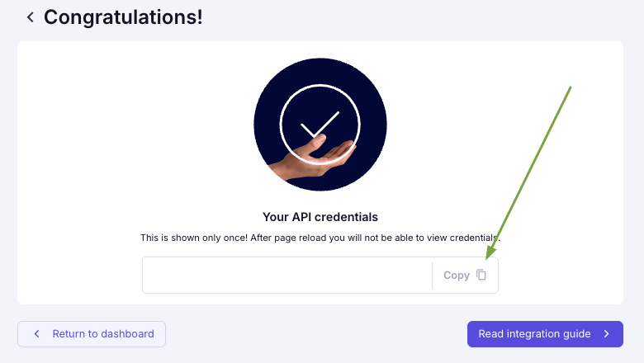The width and height of the screenshot is (644, 363).
Task: Click the 'This is shown only once' notice
Action: tap(320, 238)
